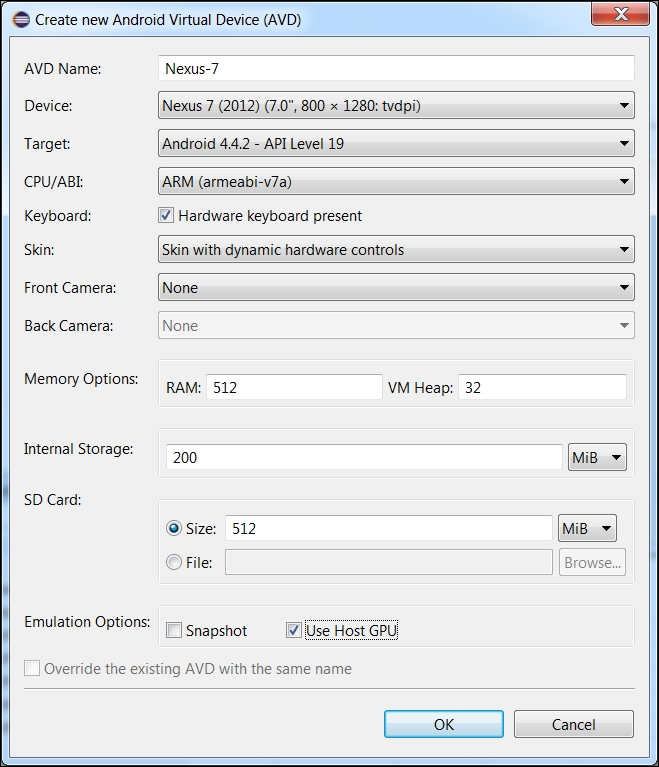The height and width of the screenshot is (767, 659).
Task: Close the Create new AVD dialog
Action: click(x=620, y=14)
